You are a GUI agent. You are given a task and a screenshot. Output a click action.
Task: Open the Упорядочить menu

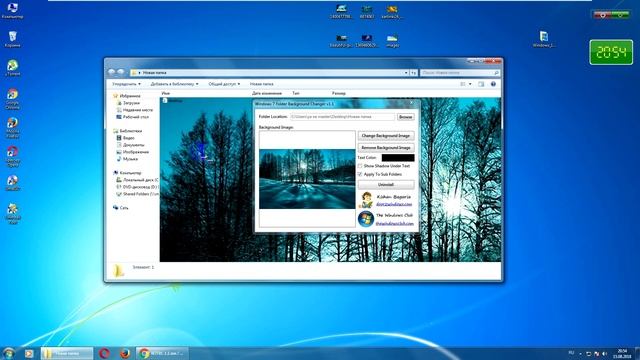coord(126,84)
